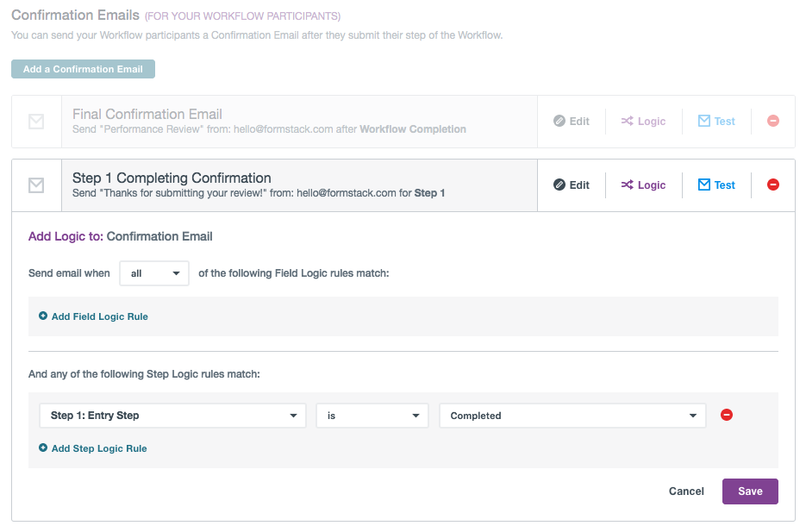Send a Test of Step 1 Completing Confirmation
The image size is (806, 532).
[716, 185]
